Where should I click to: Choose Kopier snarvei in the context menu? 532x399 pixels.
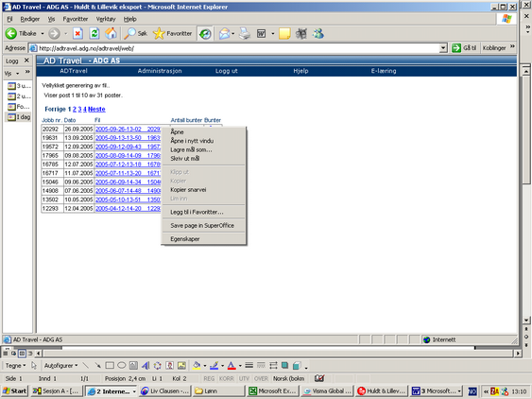coord(203,190)
